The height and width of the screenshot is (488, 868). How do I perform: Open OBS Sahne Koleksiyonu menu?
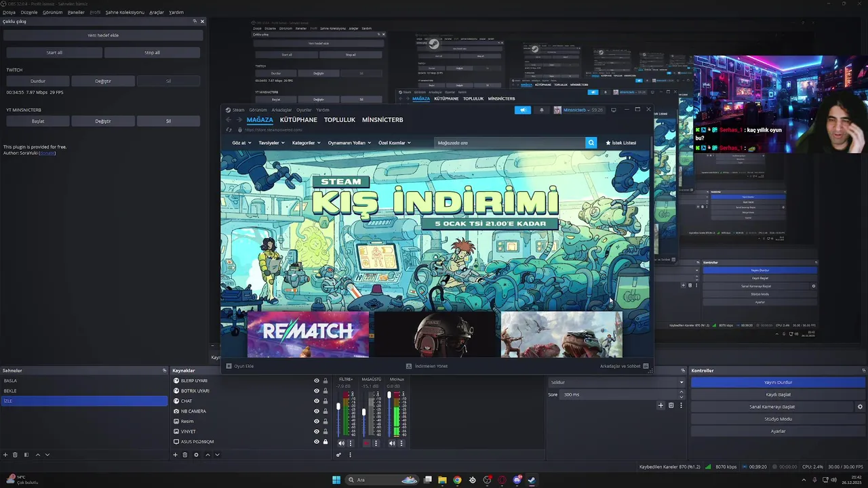pos(125,12)
